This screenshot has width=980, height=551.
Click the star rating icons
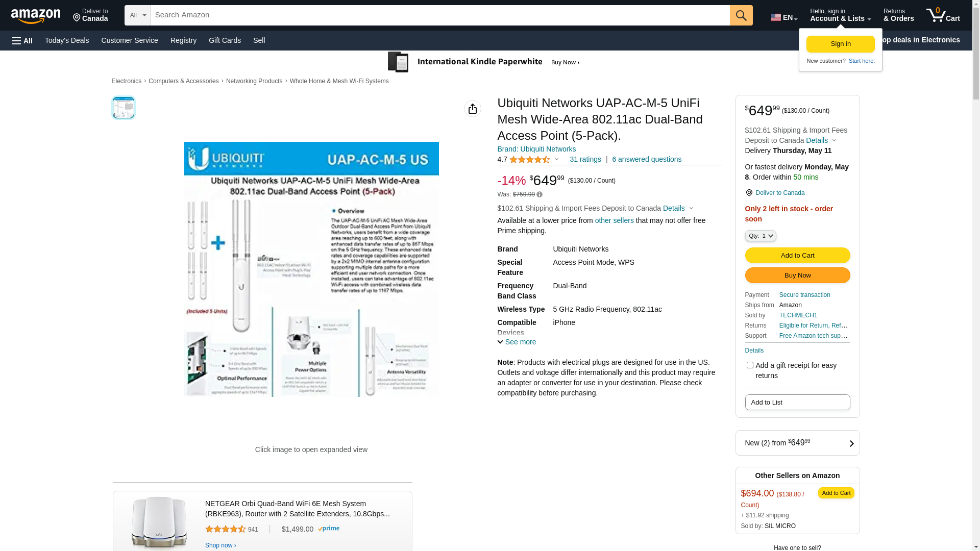529,160
